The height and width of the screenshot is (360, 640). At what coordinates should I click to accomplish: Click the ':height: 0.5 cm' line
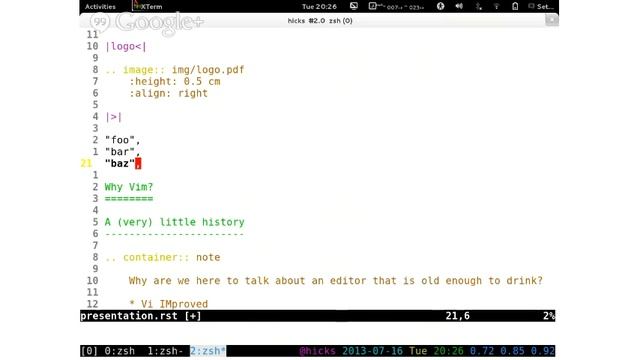[x=175, y=82]
